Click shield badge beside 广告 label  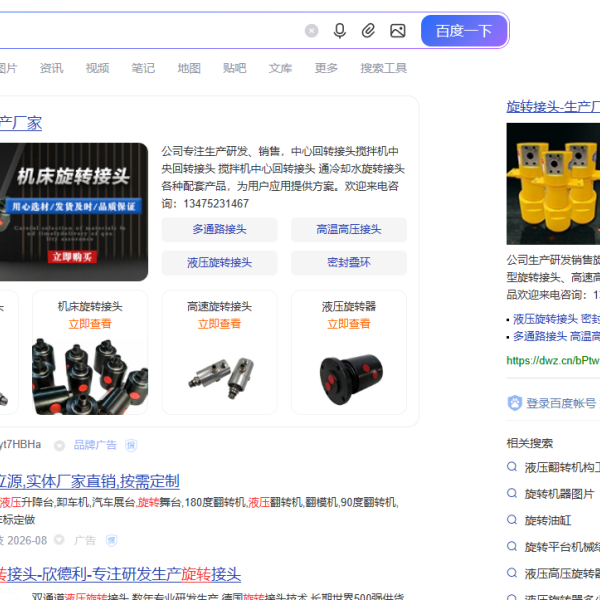pyautogui.click(x=112, y=540)
